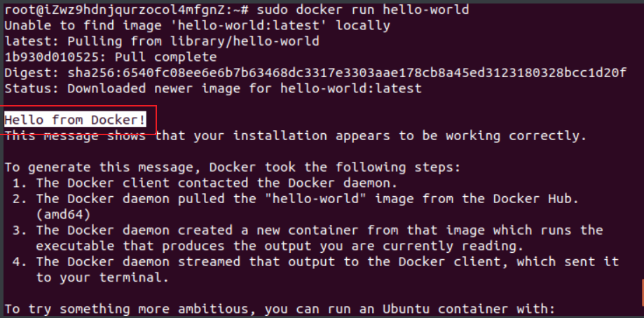Click the "installation appears to be working correctly" line
Image resolution: width=644 pixels, height=318 pixels.
(370, 135)
